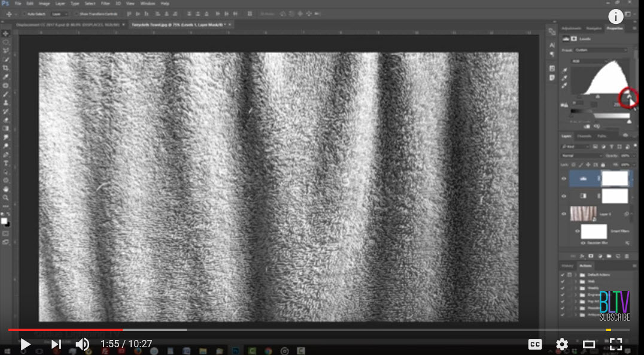Open the File menu
This screenshot has height=355, width=644.
coord(18,3)
